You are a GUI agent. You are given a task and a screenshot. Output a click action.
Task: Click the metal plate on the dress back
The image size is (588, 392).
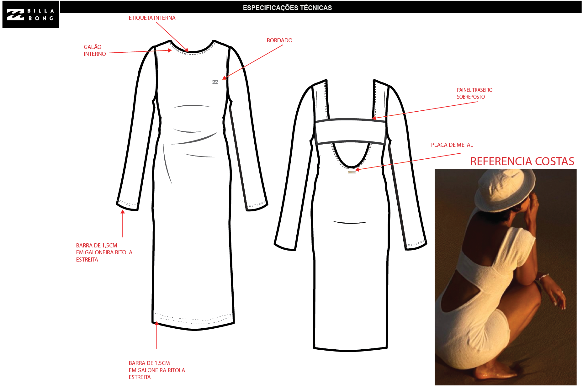352,172
